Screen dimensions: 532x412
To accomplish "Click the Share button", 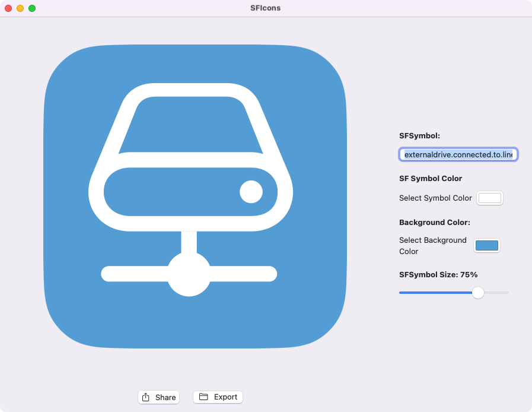I will [158, 397].
